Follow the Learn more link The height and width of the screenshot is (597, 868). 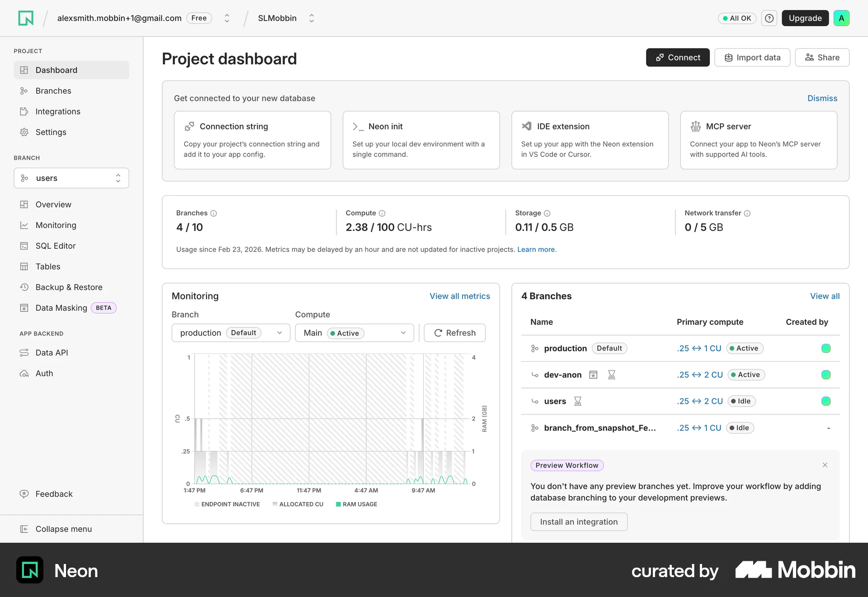[537, 250]
